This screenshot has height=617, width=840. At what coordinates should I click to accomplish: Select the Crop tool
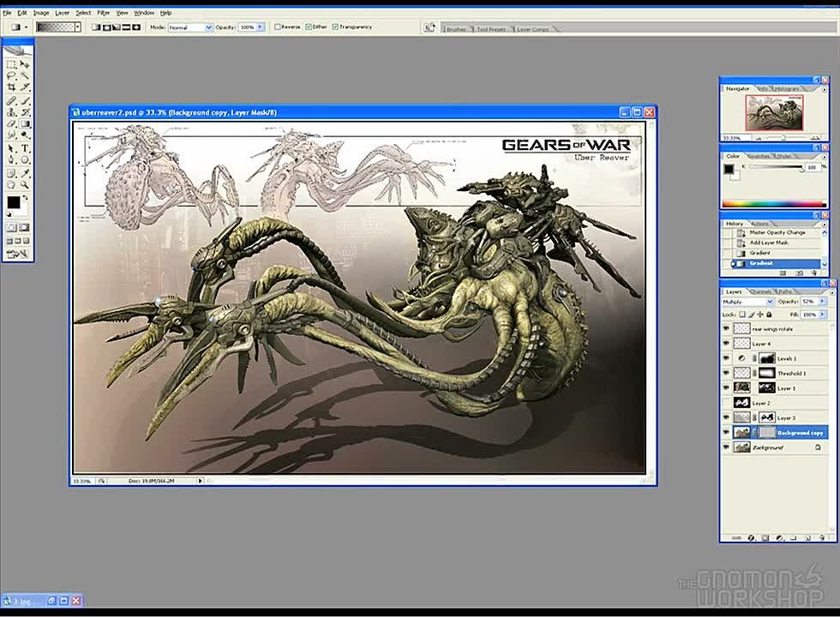pos(11,87)
